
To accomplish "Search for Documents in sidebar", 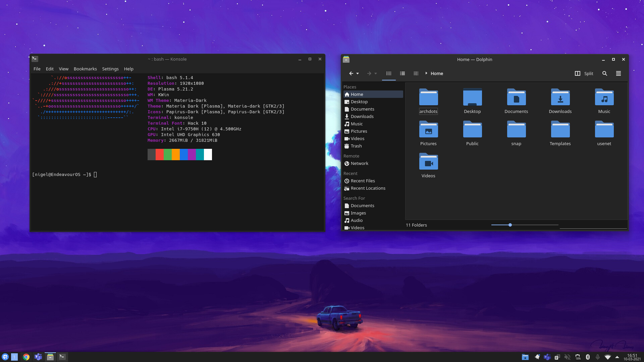I will click(x=373, y=205).
